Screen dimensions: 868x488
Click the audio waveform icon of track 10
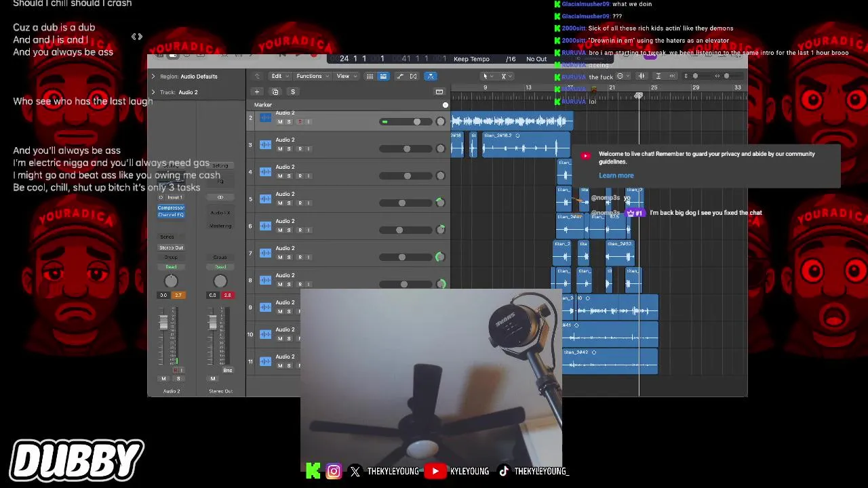tap(265, 334)
